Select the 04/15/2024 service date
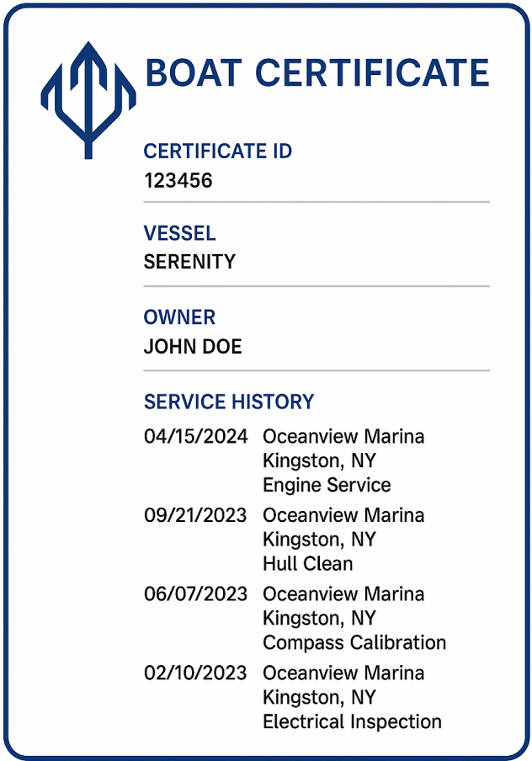 [196, 436]
